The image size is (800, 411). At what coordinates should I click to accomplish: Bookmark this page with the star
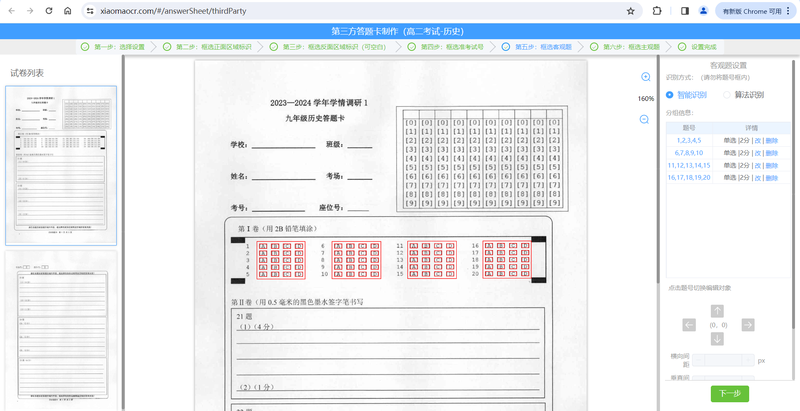(631, 11)
